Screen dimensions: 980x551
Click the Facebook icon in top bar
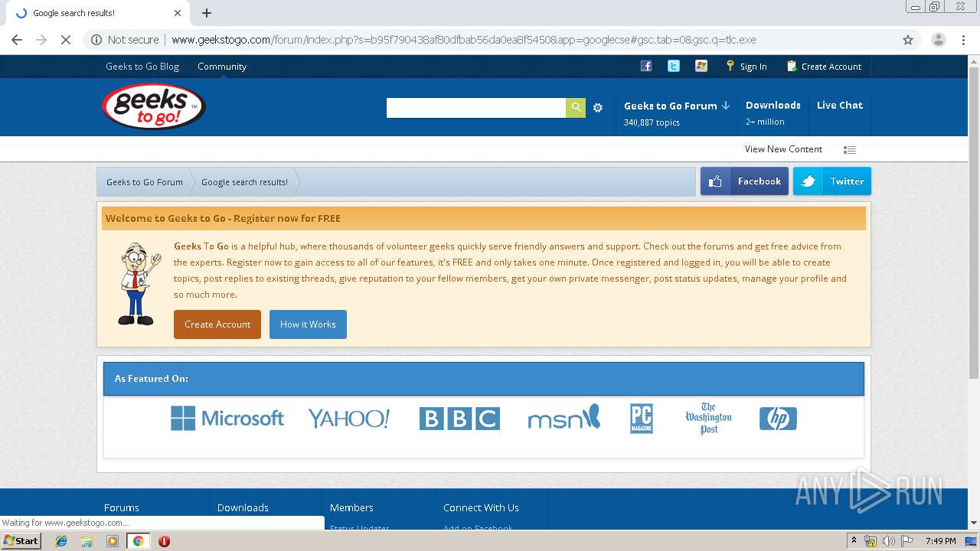(x=646, y=66)
